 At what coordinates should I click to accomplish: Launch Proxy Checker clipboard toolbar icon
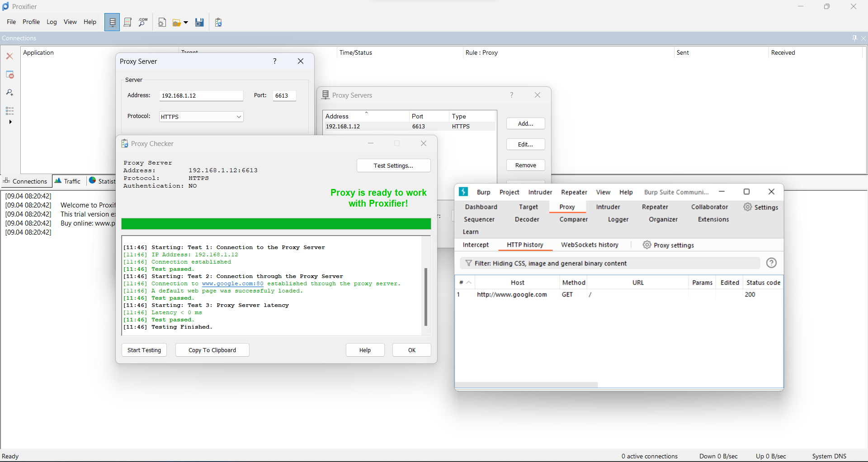click(x=218, y=22)
